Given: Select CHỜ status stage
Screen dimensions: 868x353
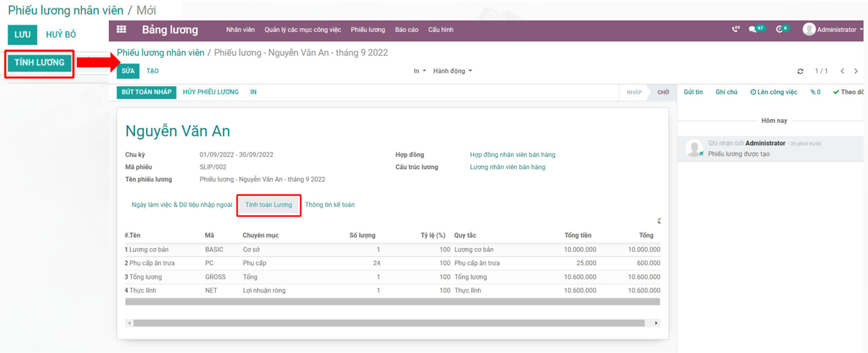Looking at the screenshot, I should (x=663, y=92).
